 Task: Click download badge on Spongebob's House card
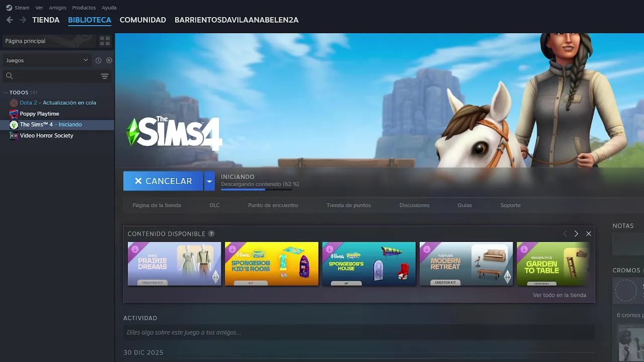tap(330, 249)
